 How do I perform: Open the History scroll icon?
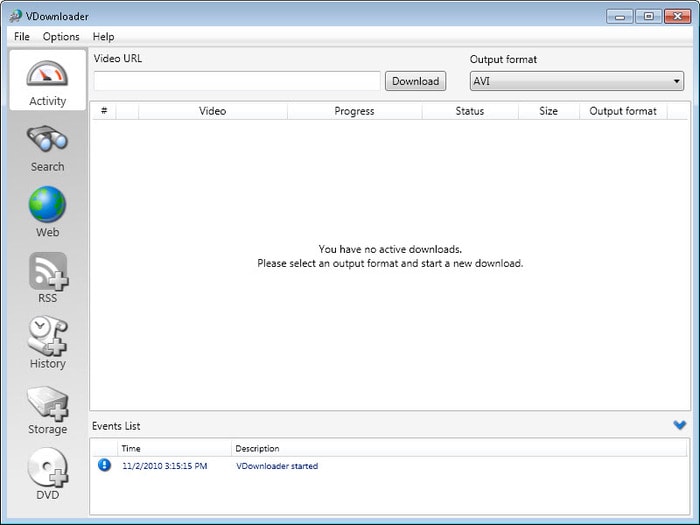click(47, 336)
